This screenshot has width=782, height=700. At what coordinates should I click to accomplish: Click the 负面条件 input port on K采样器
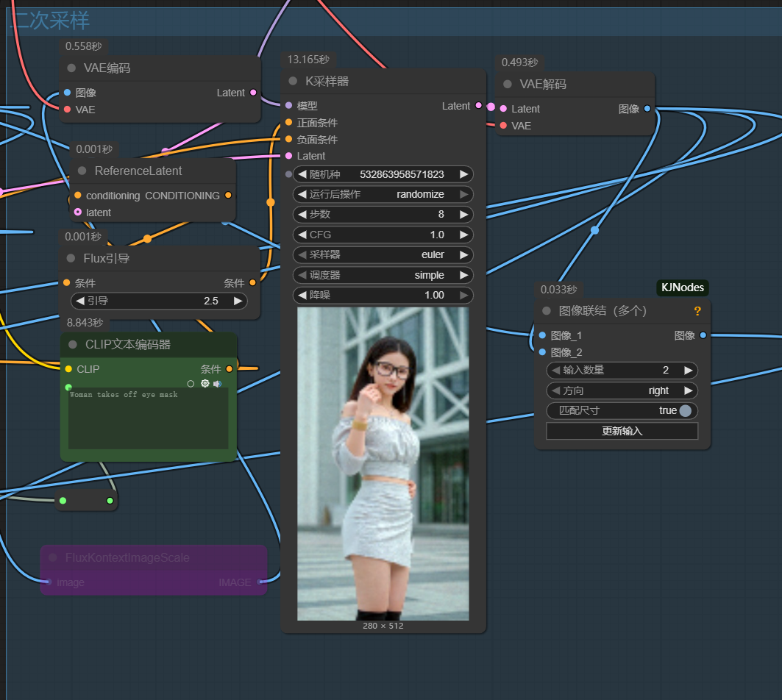(x=289, y=139)
